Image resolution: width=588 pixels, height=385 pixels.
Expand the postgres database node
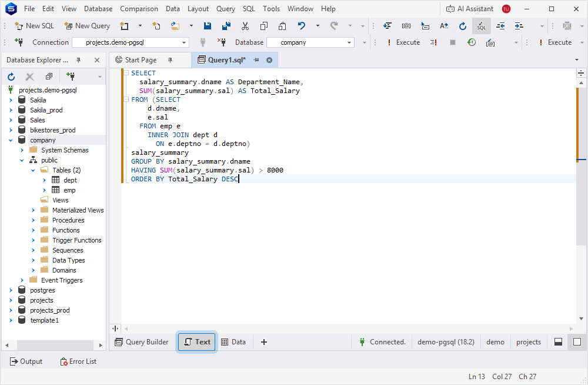pyautogui.click(x=11, y=290)
